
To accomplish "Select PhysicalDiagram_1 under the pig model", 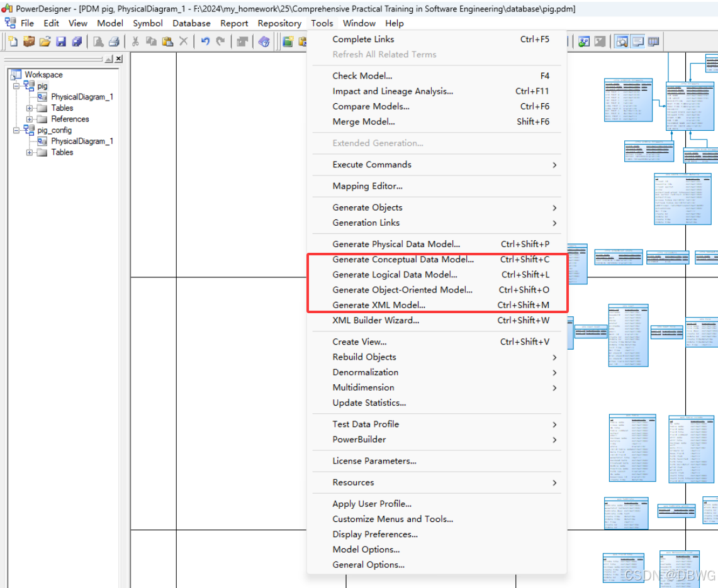I will (82, 97).
